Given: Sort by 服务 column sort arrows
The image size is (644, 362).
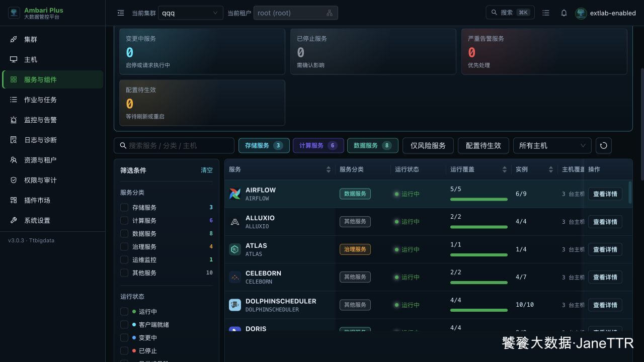Looking at the screenshot, I should [x=329, y=169].
